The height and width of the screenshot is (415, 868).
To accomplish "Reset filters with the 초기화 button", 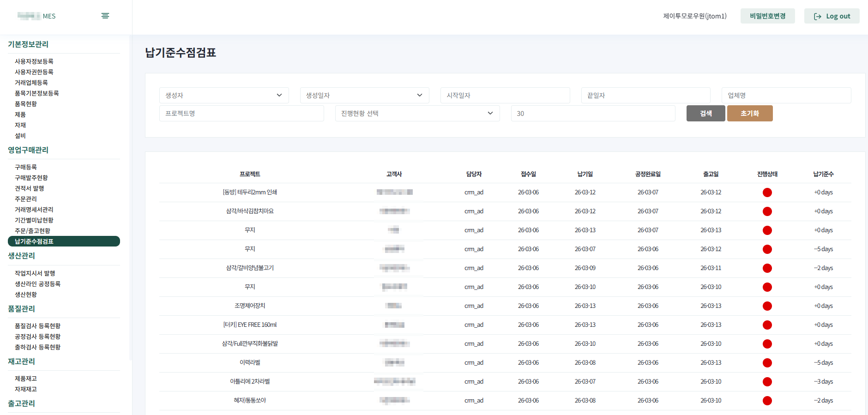I will [x=749, y=114].
